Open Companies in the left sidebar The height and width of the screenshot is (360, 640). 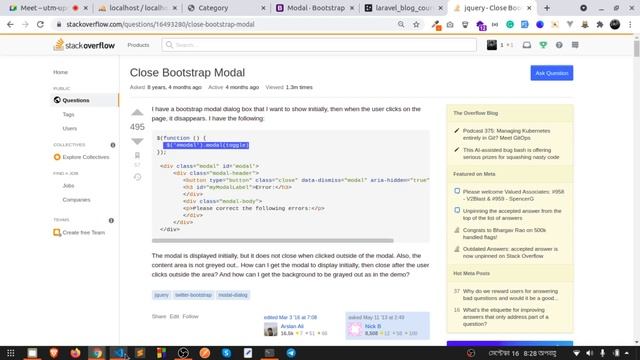point(76,200)
